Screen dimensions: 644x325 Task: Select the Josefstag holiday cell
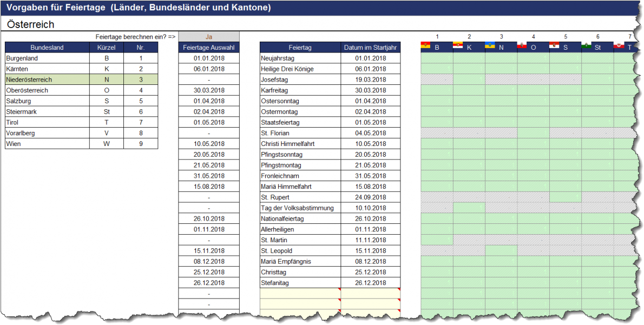pyautogui.click(x=300, y=79)
